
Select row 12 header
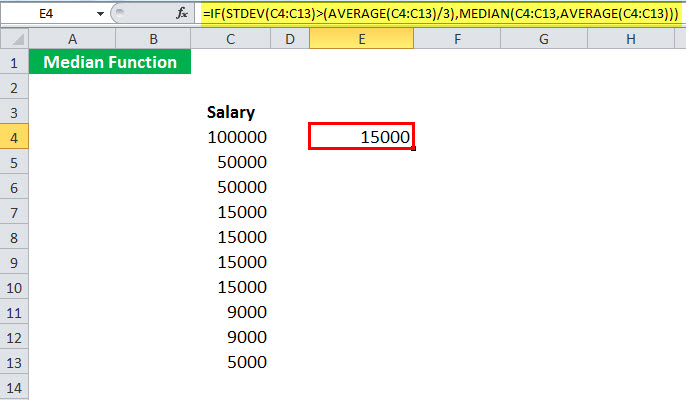coord(14,337)
